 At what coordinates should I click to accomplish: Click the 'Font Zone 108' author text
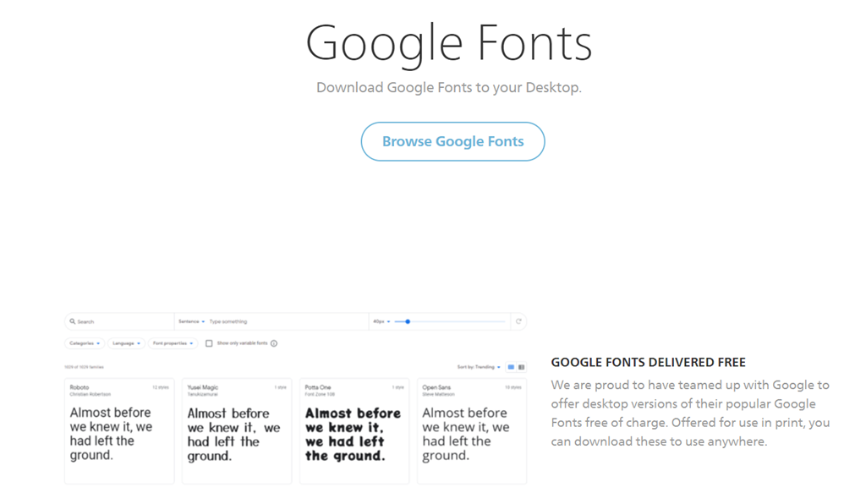click(320, 395)
